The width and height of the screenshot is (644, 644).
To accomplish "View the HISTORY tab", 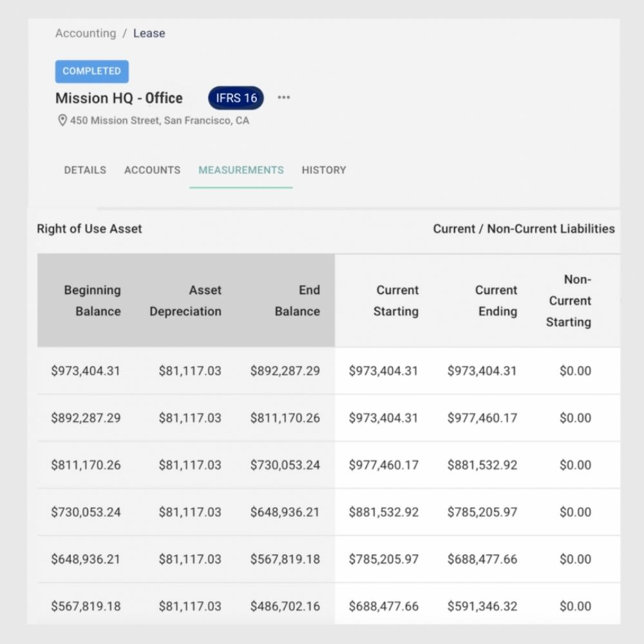I will point(324,170).
